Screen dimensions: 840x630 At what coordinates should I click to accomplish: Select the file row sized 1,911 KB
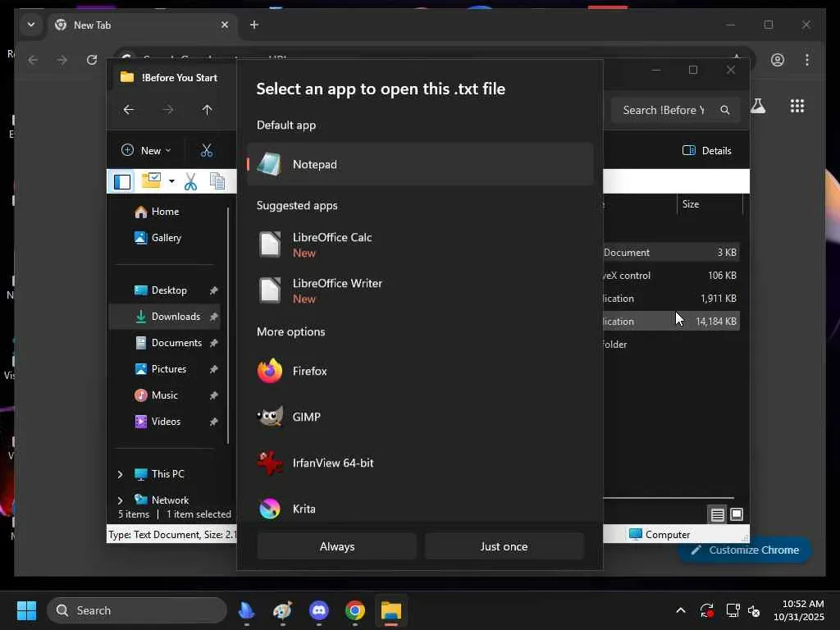(671, 299)
